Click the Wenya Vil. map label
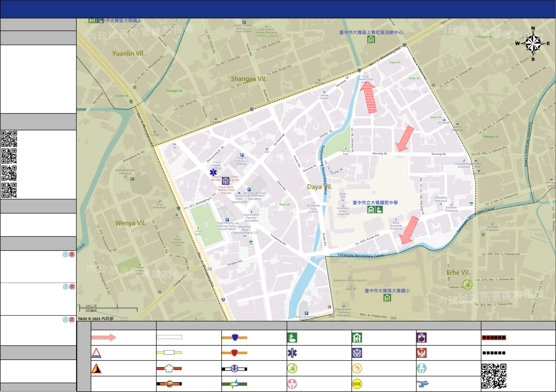Image resolution: width=556 pixels, height=392 pixels. click(x=131, y=223)
